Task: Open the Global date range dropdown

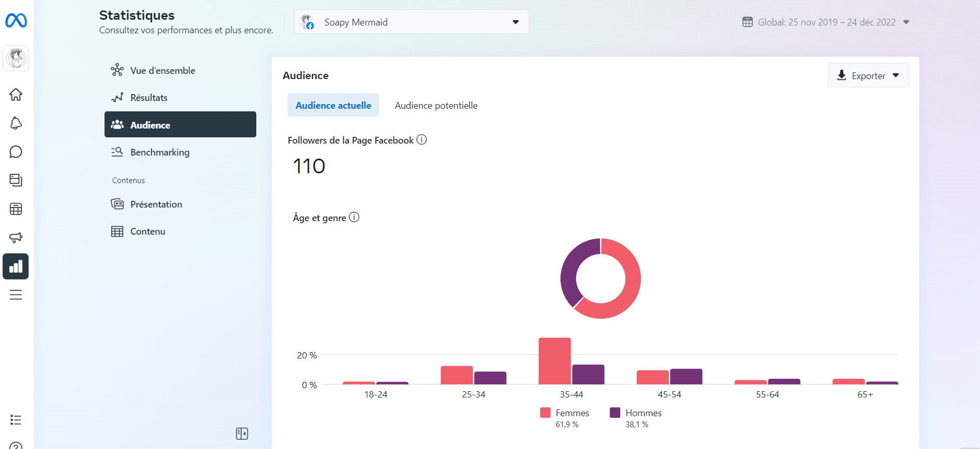Action: coord(827,22)
